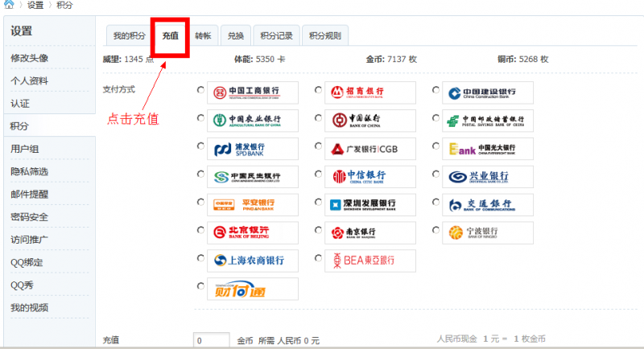644x349 pixels.
Task: Click the China Merchants Bank logo
Action: point(370,92)
